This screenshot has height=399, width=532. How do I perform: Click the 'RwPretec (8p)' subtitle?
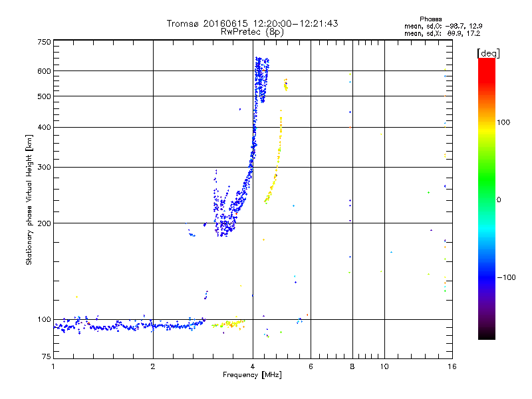[x=252, y=32]
